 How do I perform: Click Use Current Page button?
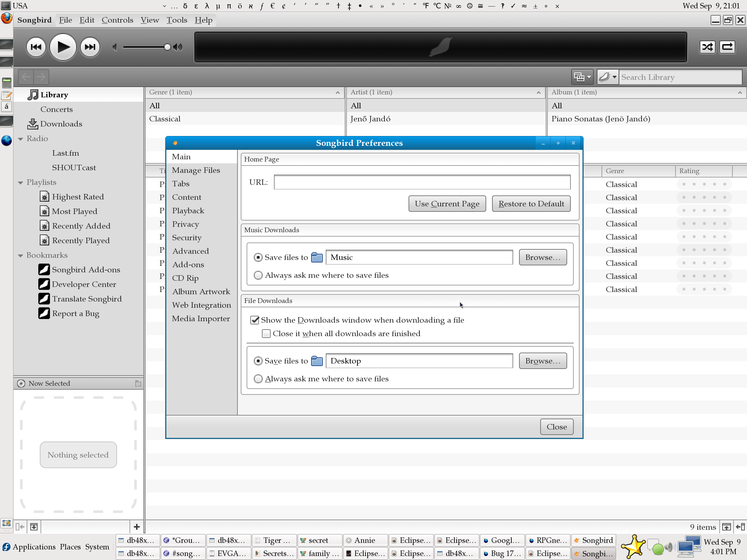point(447,204)
